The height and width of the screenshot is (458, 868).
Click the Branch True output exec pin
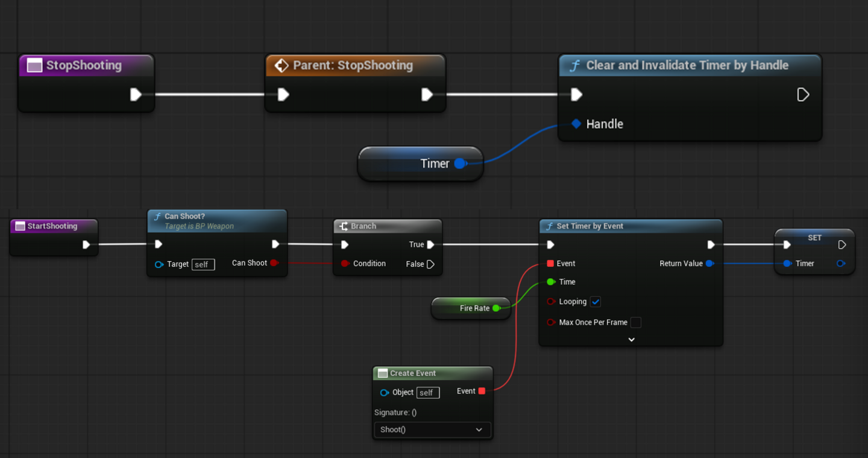click(430, 244)
